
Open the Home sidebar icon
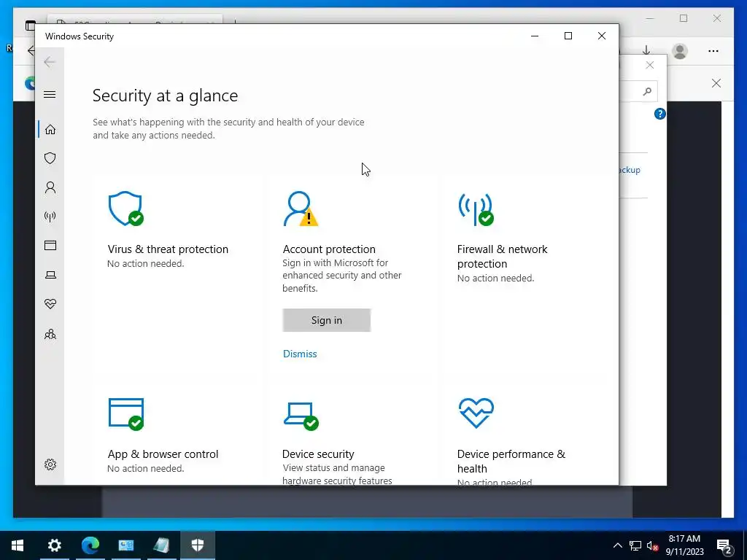point(50,130)
